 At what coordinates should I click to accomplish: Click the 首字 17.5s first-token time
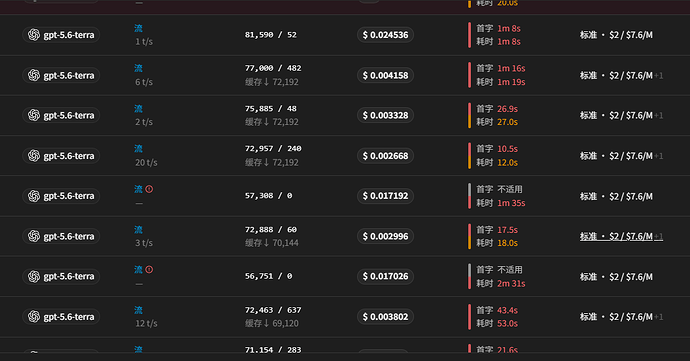(x=497, y=230)
